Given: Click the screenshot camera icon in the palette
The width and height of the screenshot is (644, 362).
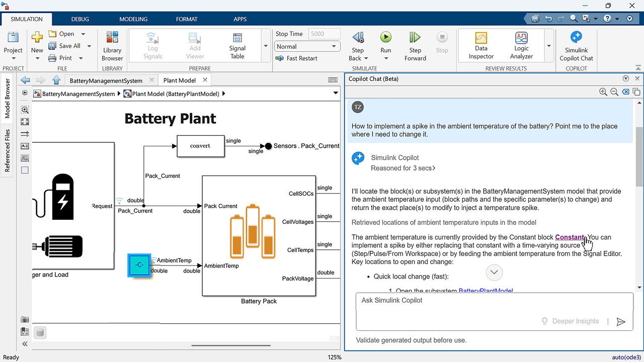Looking at the screenshot, I should click(x=25, y=320).
